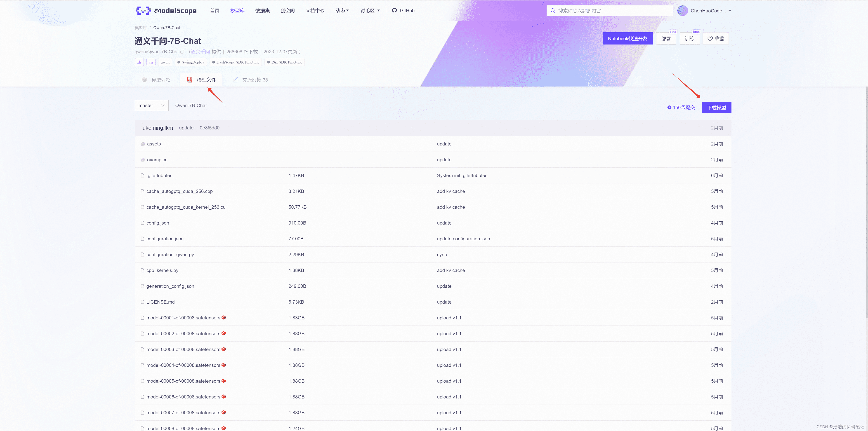Open configuration.json file

(165, 239)
